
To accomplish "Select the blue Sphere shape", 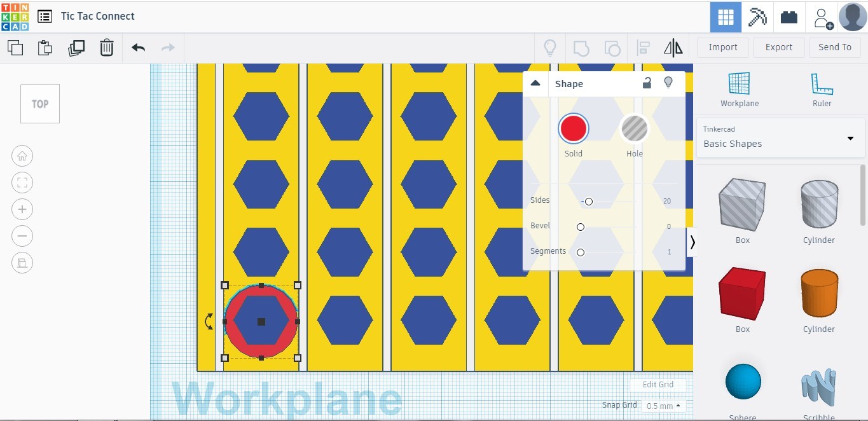I will click(741, 382).
